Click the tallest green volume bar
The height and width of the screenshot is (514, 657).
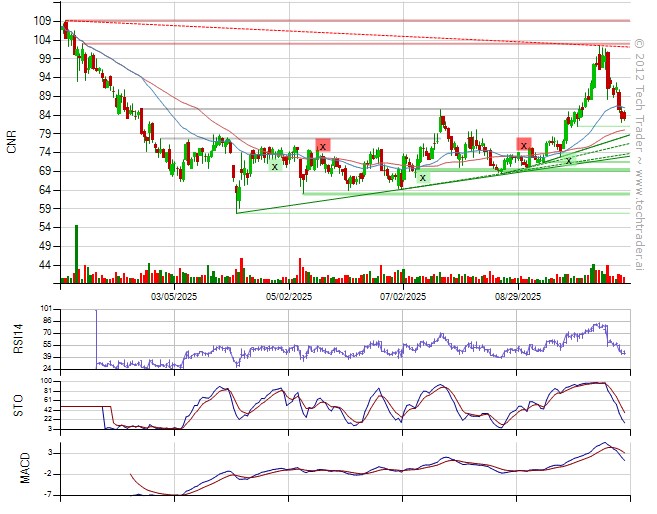coord(76,254)
